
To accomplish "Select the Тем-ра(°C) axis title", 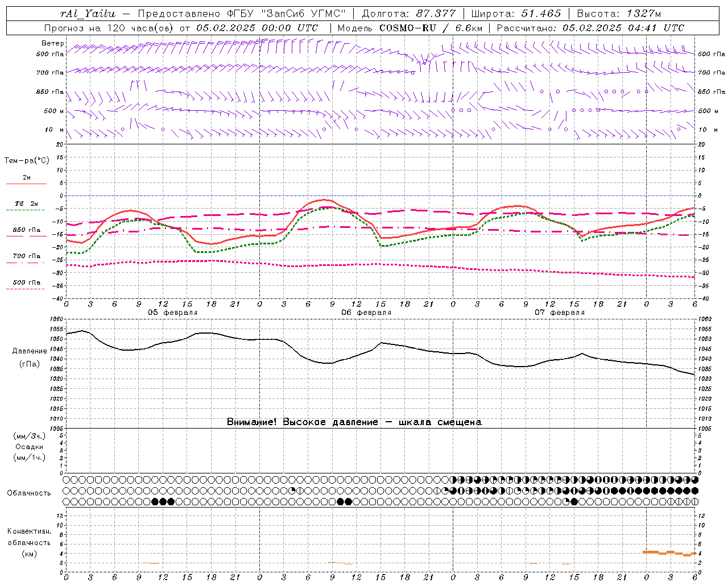I will [x=27, y=161].
